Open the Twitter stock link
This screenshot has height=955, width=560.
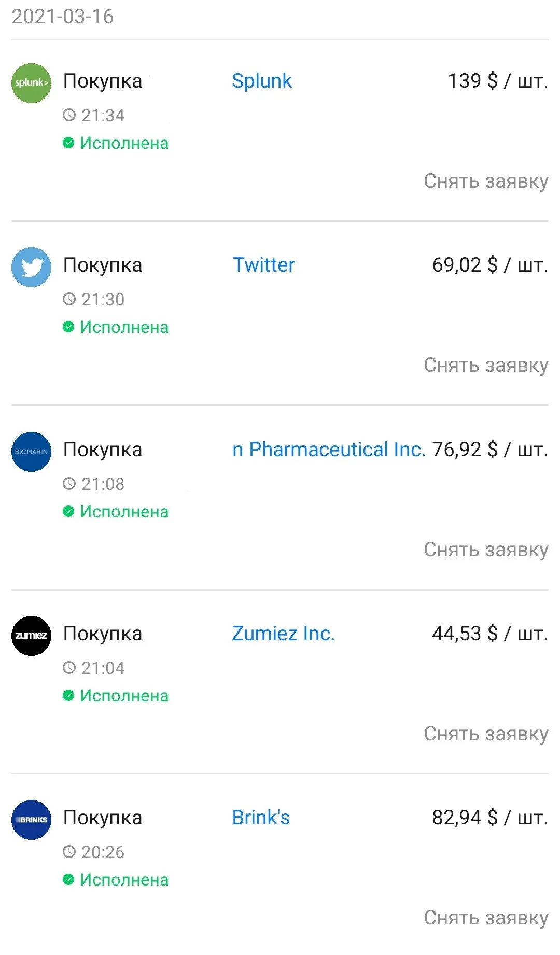tap(263, 265)
